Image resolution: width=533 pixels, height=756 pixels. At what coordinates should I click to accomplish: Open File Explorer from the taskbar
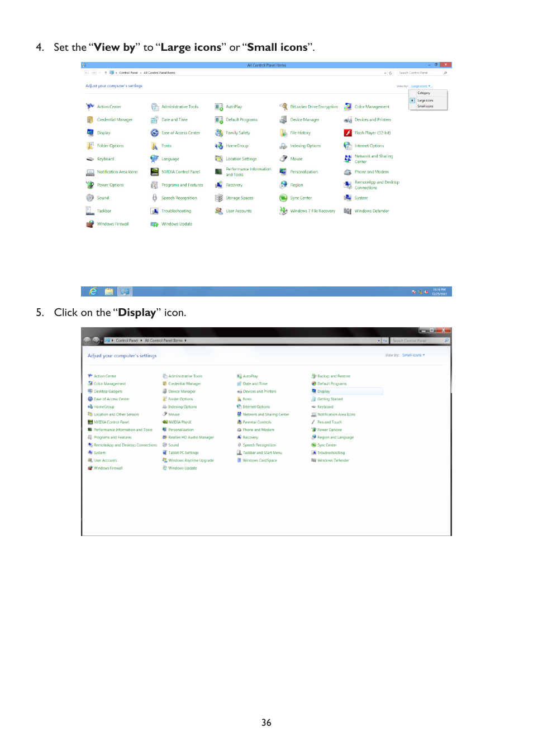[x=109, y=291]
